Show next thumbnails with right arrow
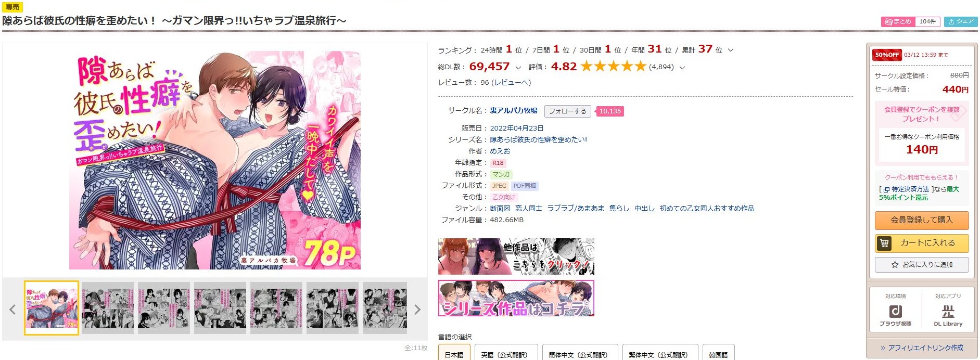The image size is (980, 360). pyautogui.click(x=417, y=310)
